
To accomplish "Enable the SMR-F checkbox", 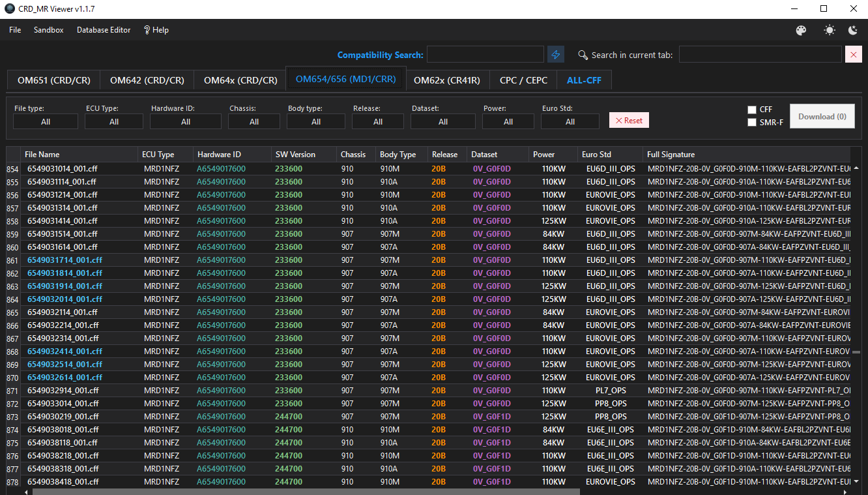I will click(752, 122).
